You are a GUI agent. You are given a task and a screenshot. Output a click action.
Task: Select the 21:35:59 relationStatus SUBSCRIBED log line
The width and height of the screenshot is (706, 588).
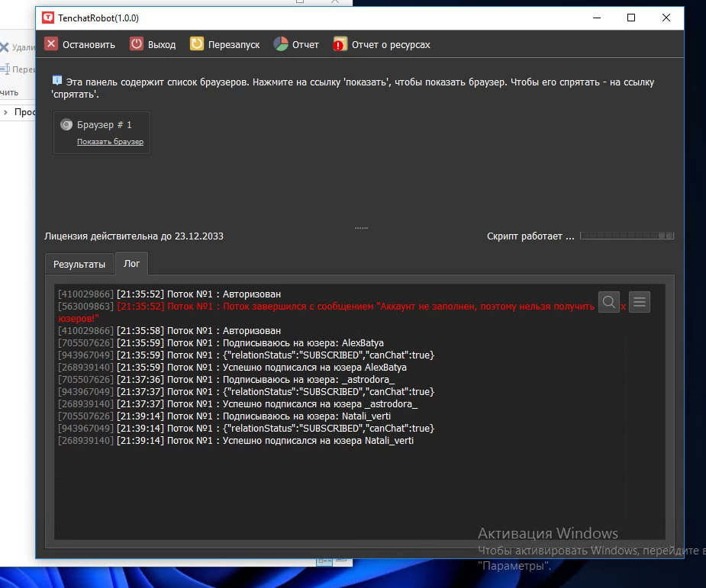pos(247,355)
